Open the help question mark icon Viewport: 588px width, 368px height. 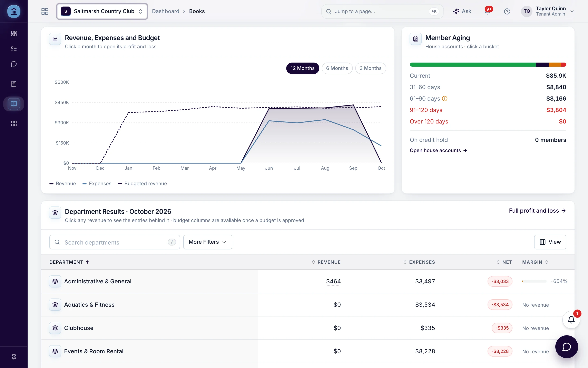507,11
